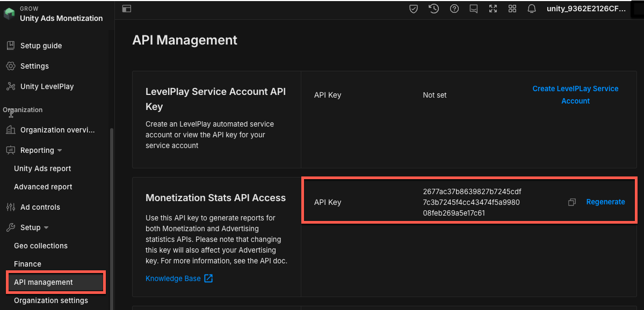Click the Unity Ads Monetization cube logo
644x310 pixels.
click(9, 14)
